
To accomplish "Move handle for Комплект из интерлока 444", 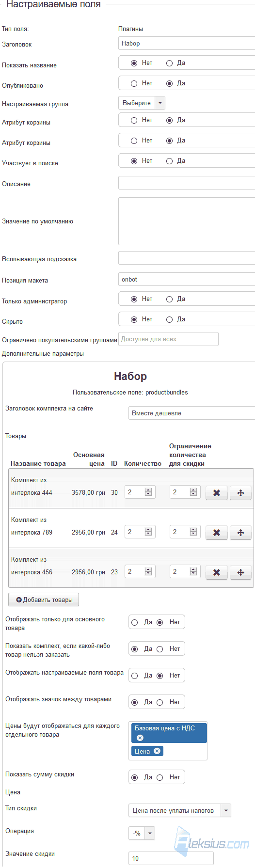I will click(x=240, y=493).
